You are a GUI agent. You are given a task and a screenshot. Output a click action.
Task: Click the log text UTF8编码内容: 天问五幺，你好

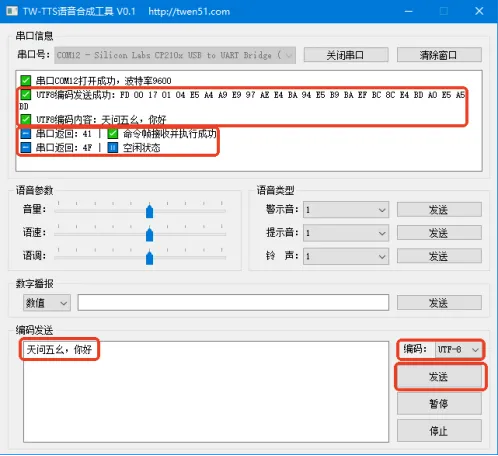101,119
